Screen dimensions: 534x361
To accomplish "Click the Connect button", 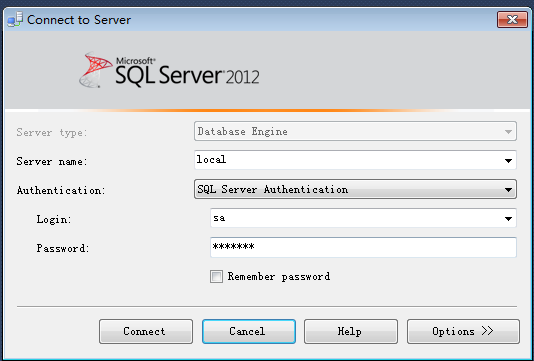I will (x=146, y=331).
